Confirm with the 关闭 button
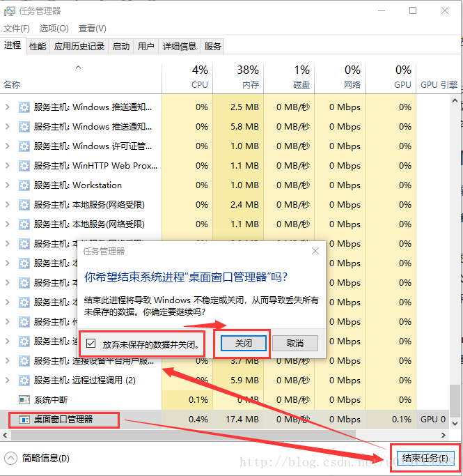This screenshot has height=476, width=463. click(x=244, y=344)
